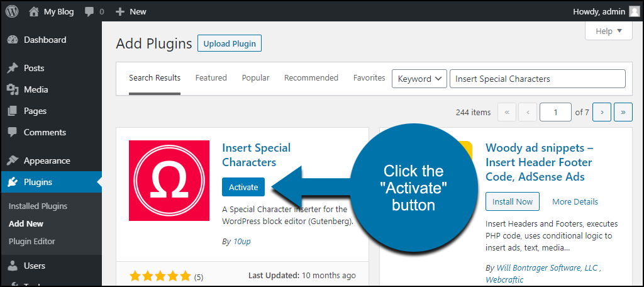Click the home icon beside My Blog
644x287 pixels.
point(34,11)
